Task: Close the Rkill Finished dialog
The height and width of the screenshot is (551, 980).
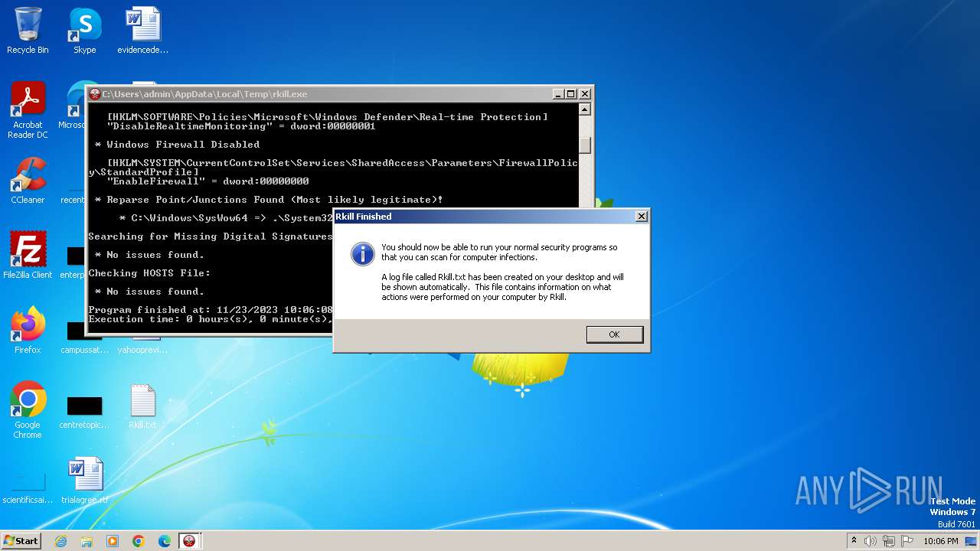Action: 642,217
